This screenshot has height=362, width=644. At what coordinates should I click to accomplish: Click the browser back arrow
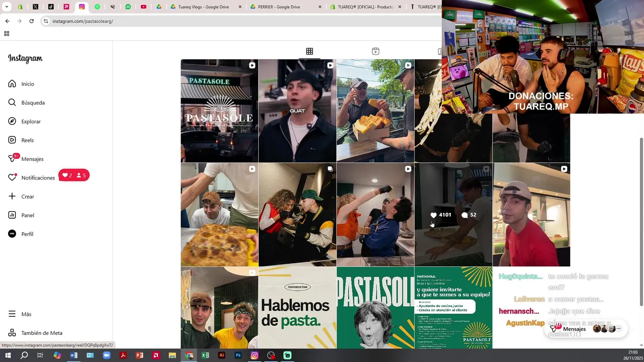(x=7, y=21)
